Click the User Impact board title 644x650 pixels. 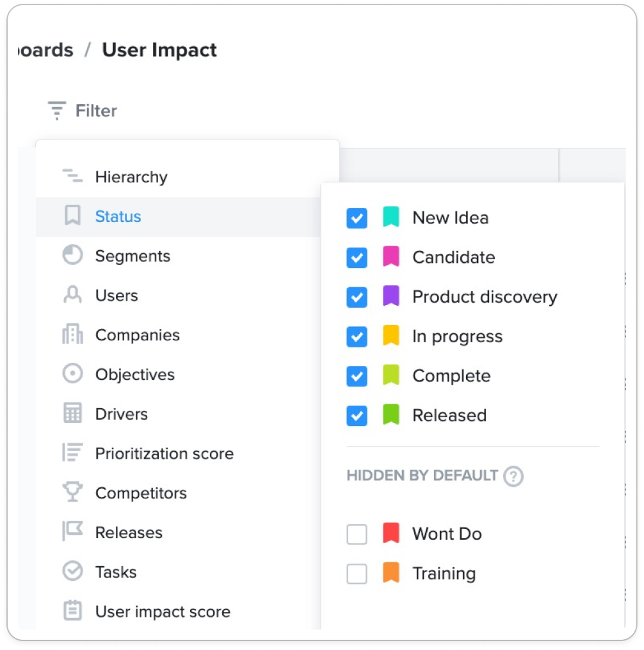click(x=159, y=50)
